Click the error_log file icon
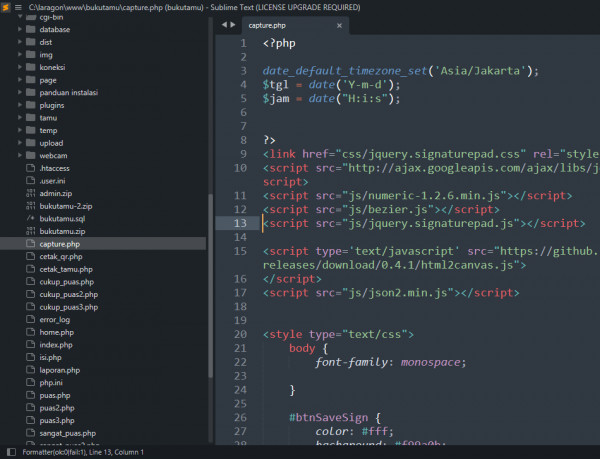This screenshot has width=600, height=459. pyautogui.click(x=31, y=319)
